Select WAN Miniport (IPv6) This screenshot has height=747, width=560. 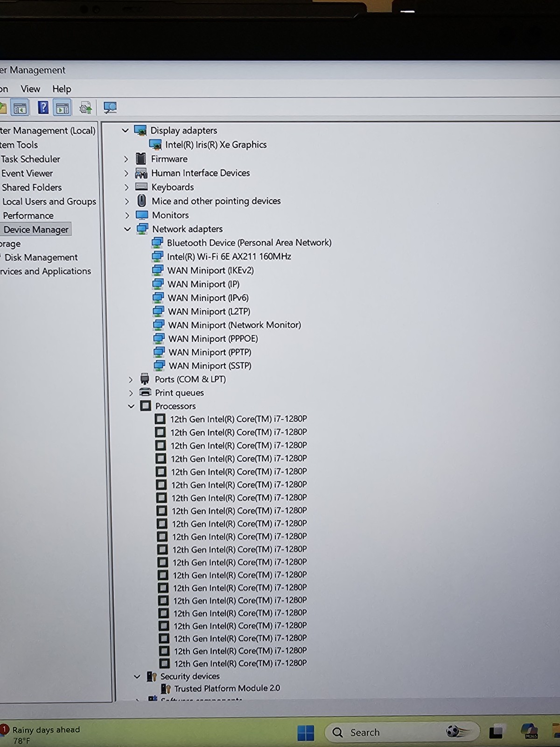coord(208,298)
